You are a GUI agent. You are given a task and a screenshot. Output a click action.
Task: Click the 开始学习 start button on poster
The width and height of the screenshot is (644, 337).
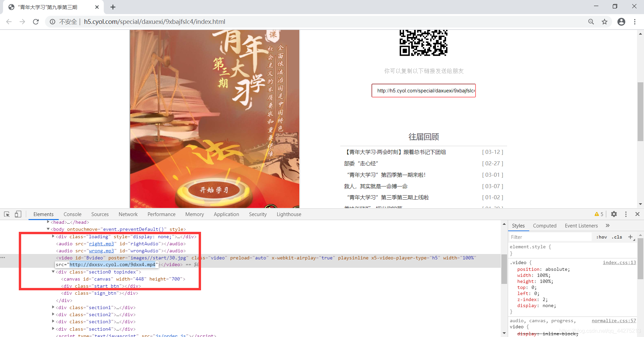tap(214, 190)
